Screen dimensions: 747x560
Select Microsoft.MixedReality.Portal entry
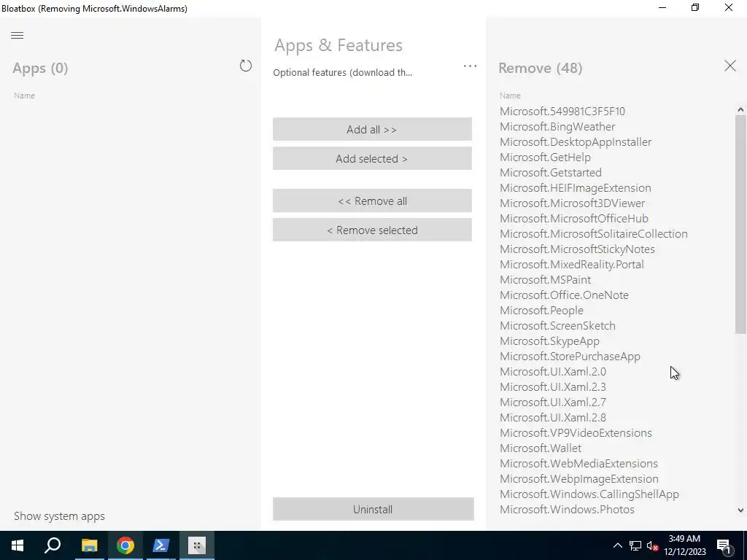coord(572,264)
